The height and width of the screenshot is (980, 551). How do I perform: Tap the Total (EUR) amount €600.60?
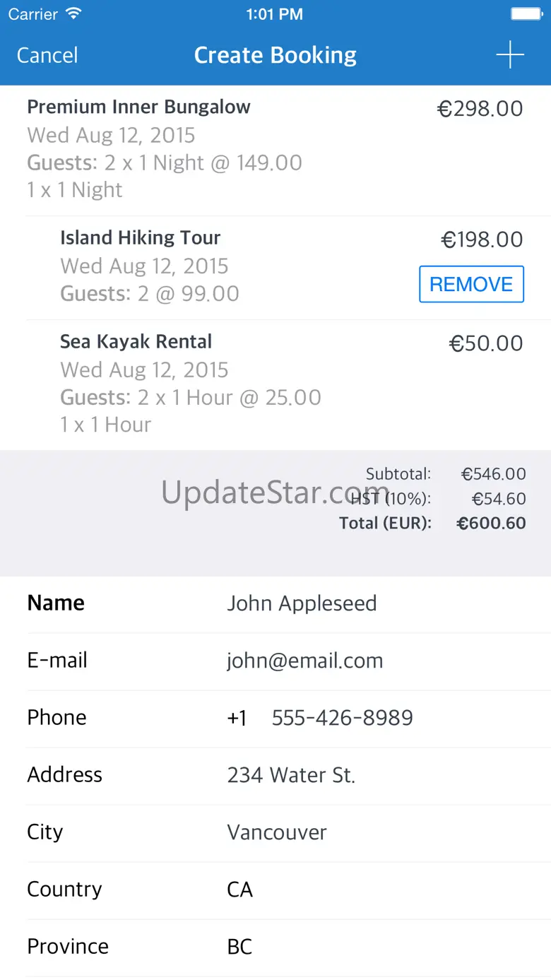491,523
